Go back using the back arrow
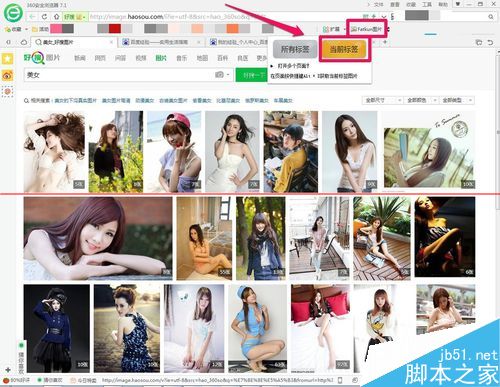500x387 pixels. pyautogui.click(x=32, y=16)
